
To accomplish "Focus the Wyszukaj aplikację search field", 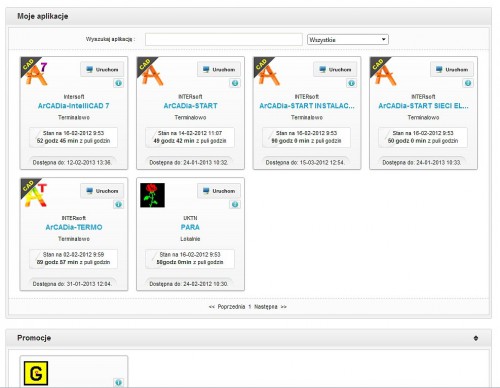I will pos(224,40).
